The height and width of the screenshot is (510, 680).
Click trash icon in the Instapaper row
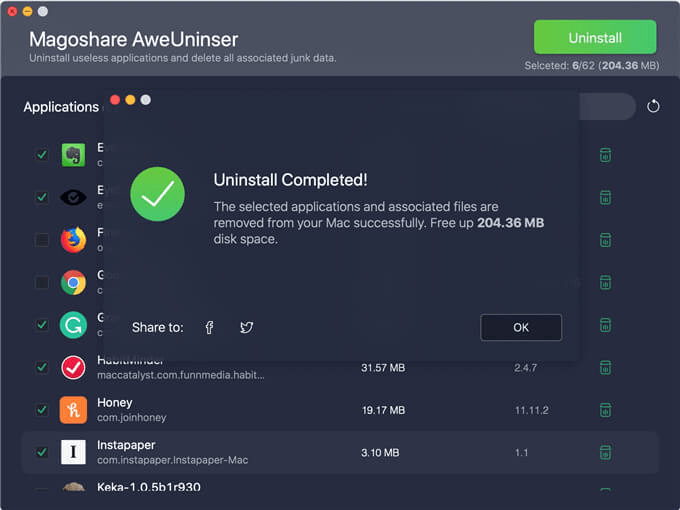click(x=605, y=452)
